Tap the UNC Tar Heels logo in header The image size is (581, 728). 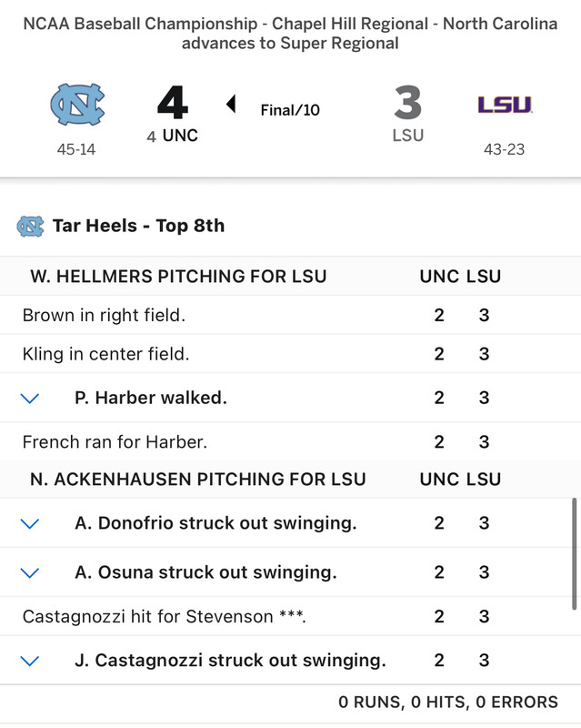pyautogui.click(x=76, y=104)
